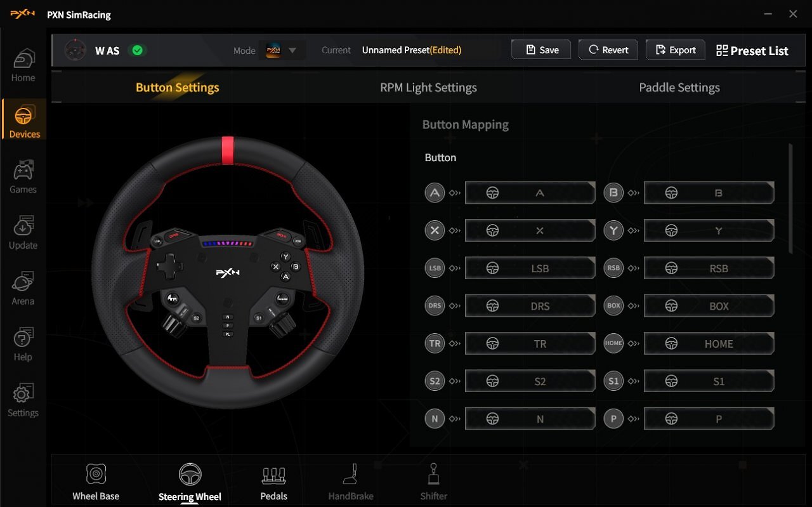The image size is (812, 507).
Task: Save the current preset
Action: (541, 50)
